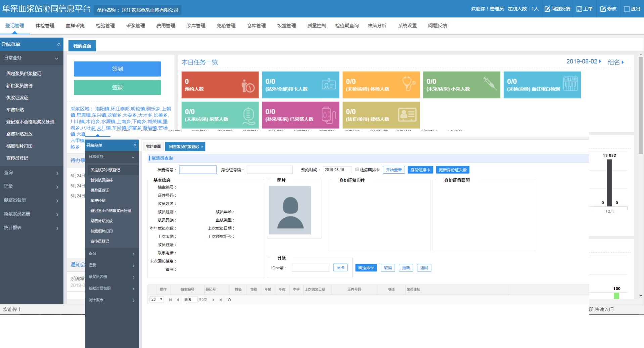Collapse the outer 导航菜单 with double-arrow icon

tap(59, 44)
